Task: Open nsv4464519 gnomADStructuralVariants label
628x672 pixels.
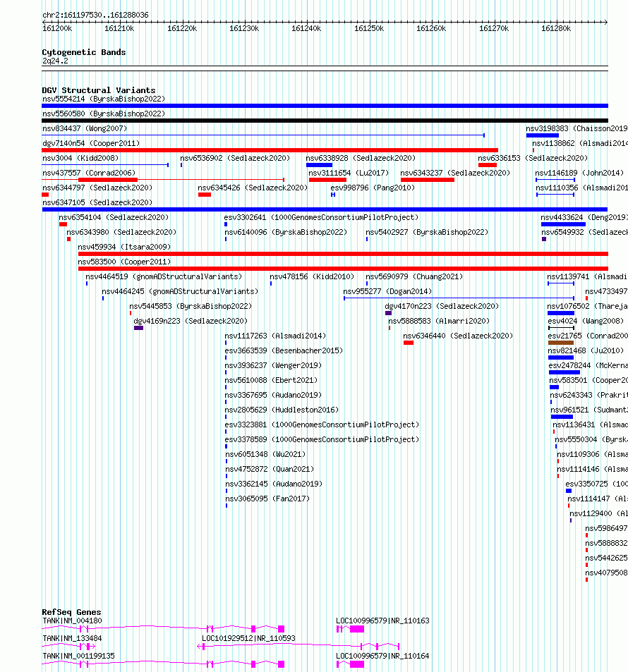Action: (x=164, y=276)
